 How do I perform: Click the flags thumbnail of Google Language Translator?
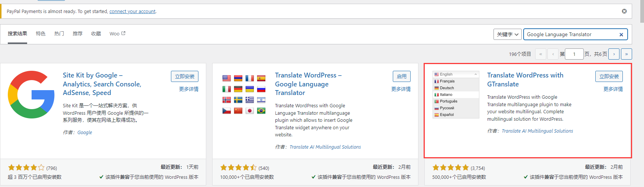tap(243, 95)
